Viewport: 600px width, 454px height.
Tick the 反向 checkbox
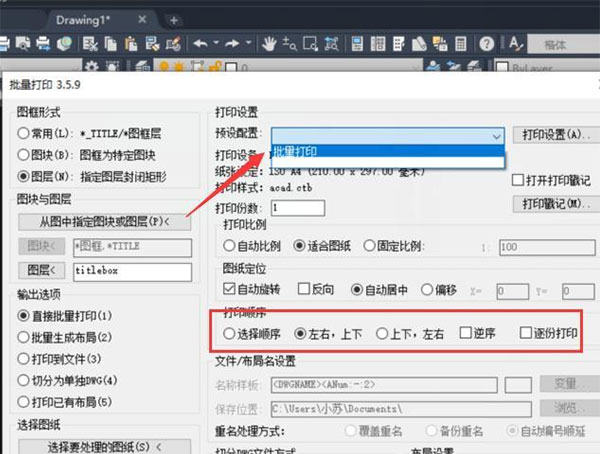point(304,288)
